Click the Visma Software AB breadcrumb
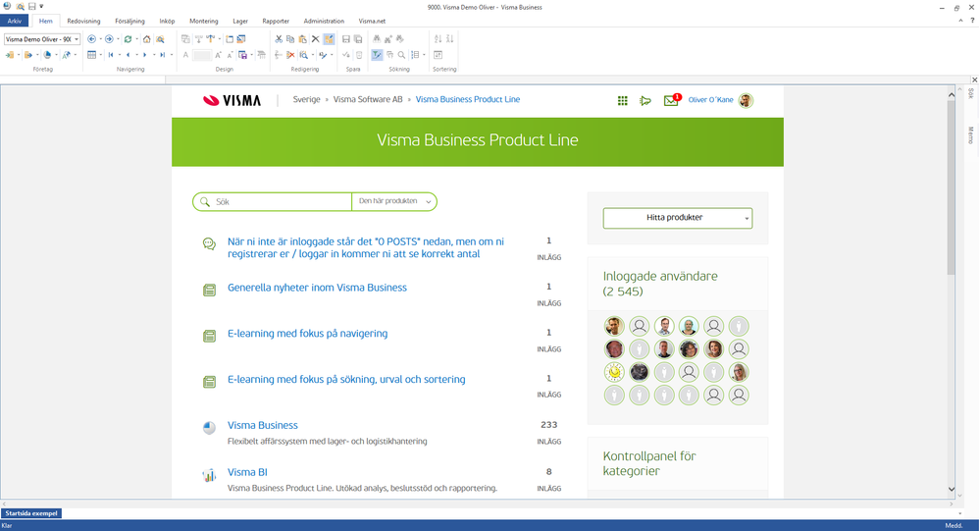The image size is (980, 531). tap(368, 99)
